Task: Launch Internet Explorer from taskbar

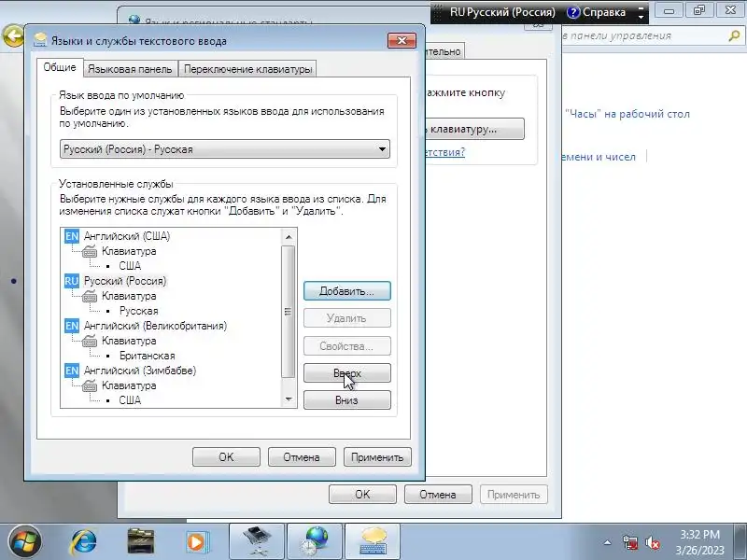Action: coord(84,542)
